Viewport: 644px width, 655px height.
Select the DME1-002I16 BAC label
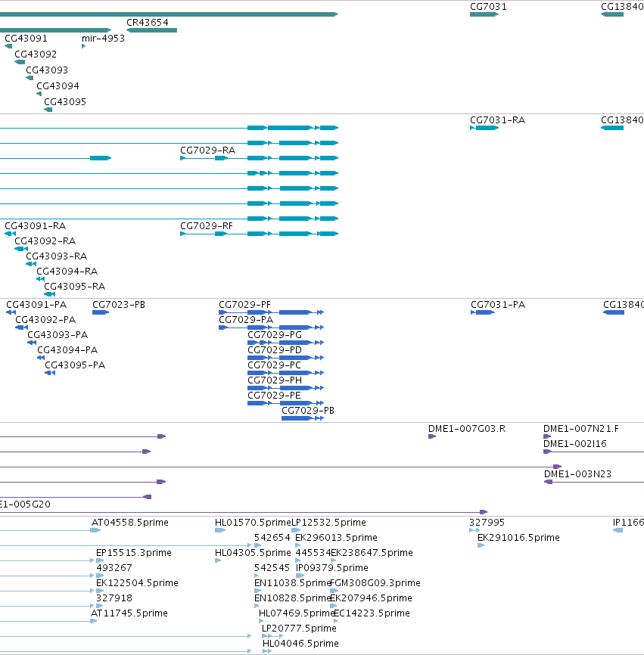(x=574, y=444)
